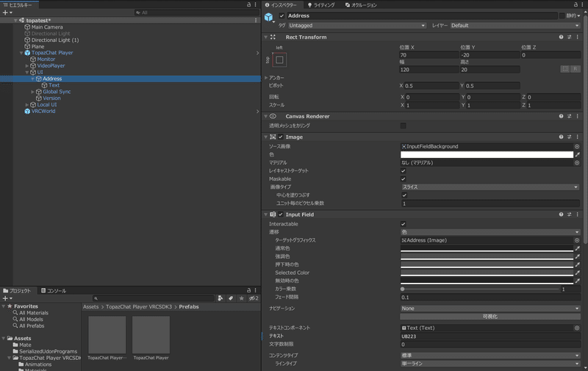588x371 pixels.
Task: Open the object picker for ソース画像
Action: [577, 147]
